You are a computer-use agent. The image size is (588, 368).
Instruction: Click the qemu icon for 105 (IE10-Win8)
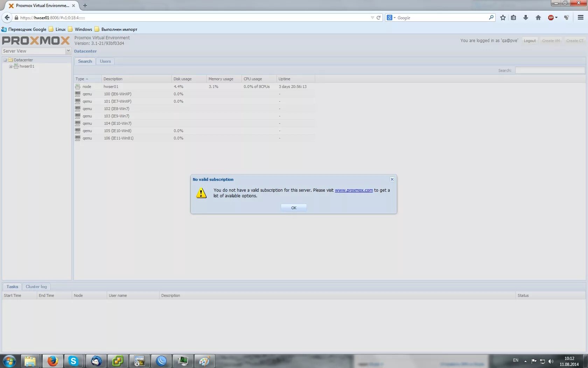point(78,131)
